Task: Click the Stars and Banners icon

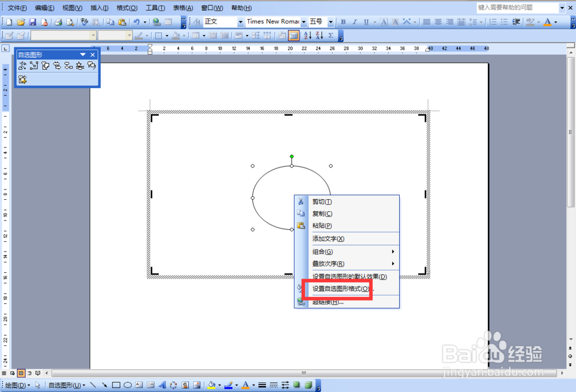Action: click(x=79, y=66)
